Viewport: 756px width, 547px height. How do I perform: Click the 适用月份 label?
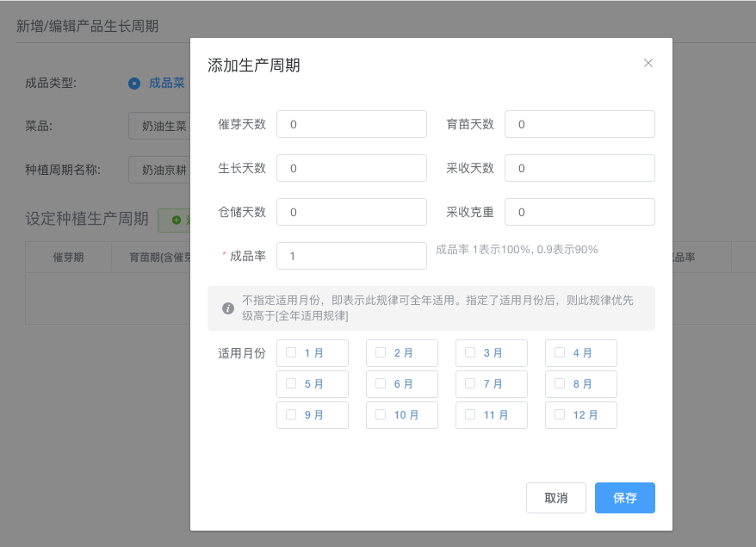pyautogui.click(x=242, y=353)
